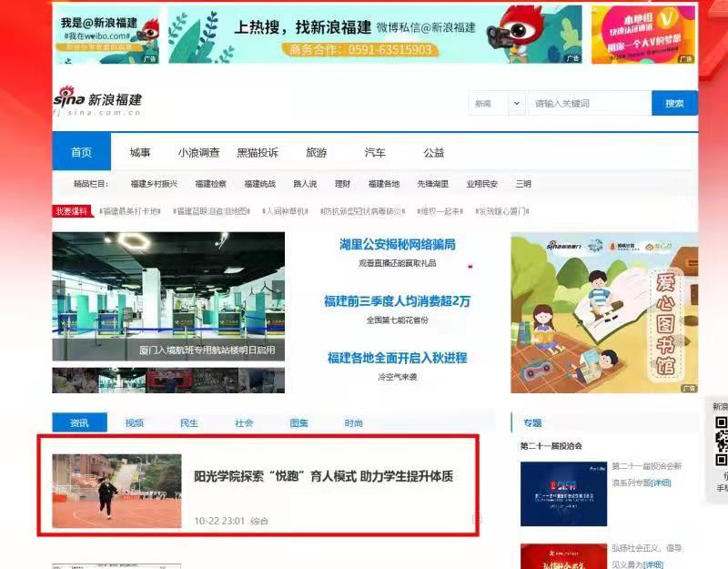
Task: Go to the 首页 navigation tab
Action: [x=81, y=152]
